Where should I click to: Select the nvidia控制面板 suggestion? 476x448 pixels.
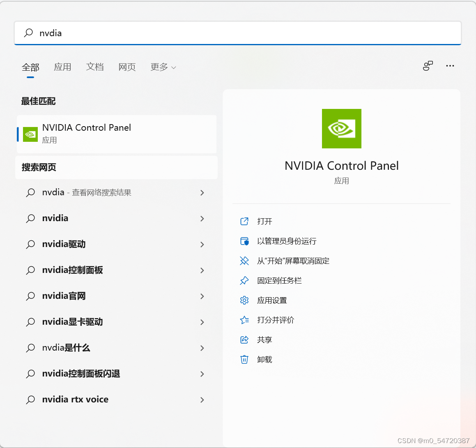click(117, 270)
